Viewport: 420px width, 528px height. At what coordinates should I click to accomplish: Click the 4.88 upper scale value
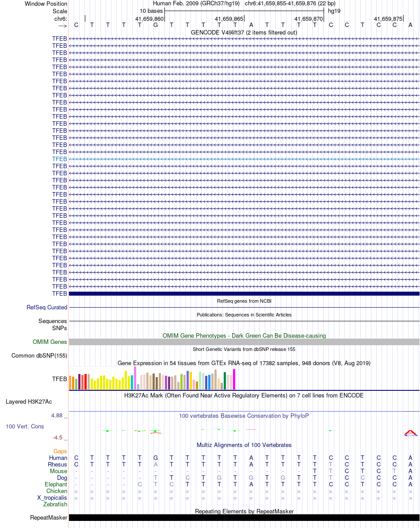click(57, 416)
